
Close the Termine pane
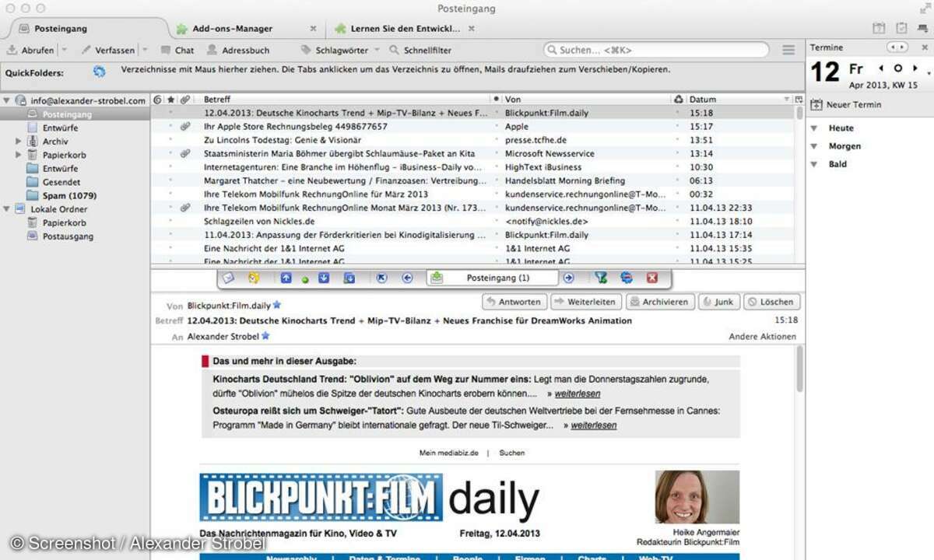point(925,47)
